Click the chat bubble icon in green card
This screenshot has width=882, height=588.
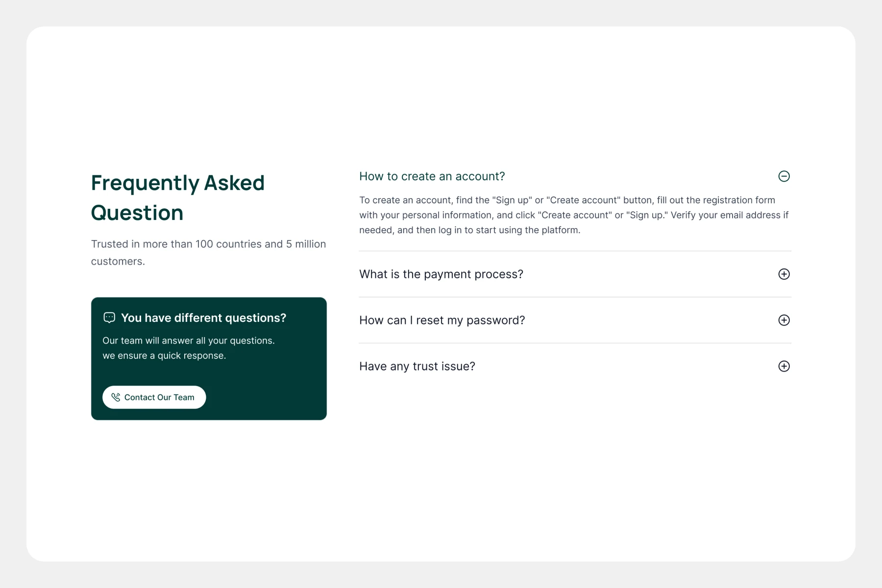tap(109, 318)
